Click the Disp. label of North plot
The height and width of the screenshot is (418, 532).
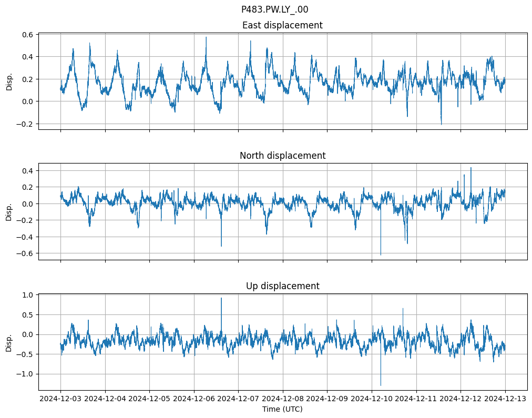(x=9, y=211)
